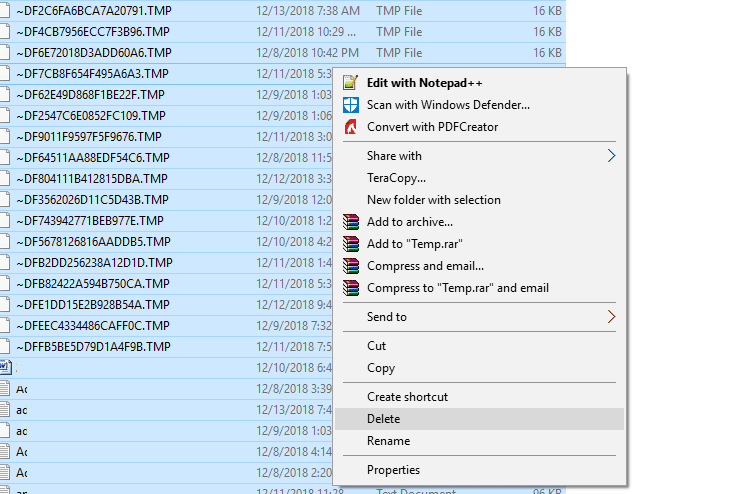Expand the Share with submenu arrow
The image size is (748, 494).
point(611,156)
